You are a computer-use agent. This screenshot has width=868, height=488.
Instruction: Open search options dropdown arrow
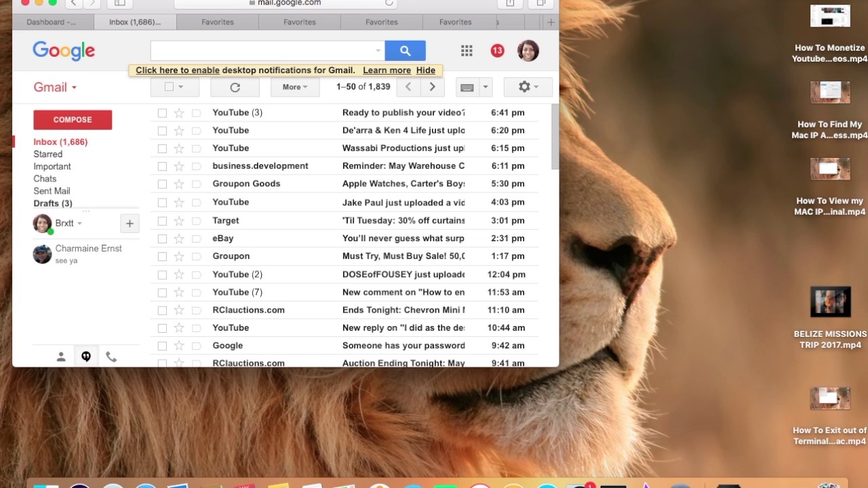click(378, 51)
